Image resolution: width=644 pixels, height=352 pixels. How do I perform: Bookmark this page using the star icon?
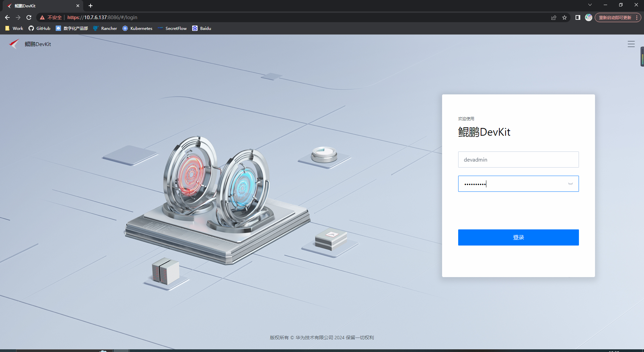pyautogui.click(x=565, y=17)
